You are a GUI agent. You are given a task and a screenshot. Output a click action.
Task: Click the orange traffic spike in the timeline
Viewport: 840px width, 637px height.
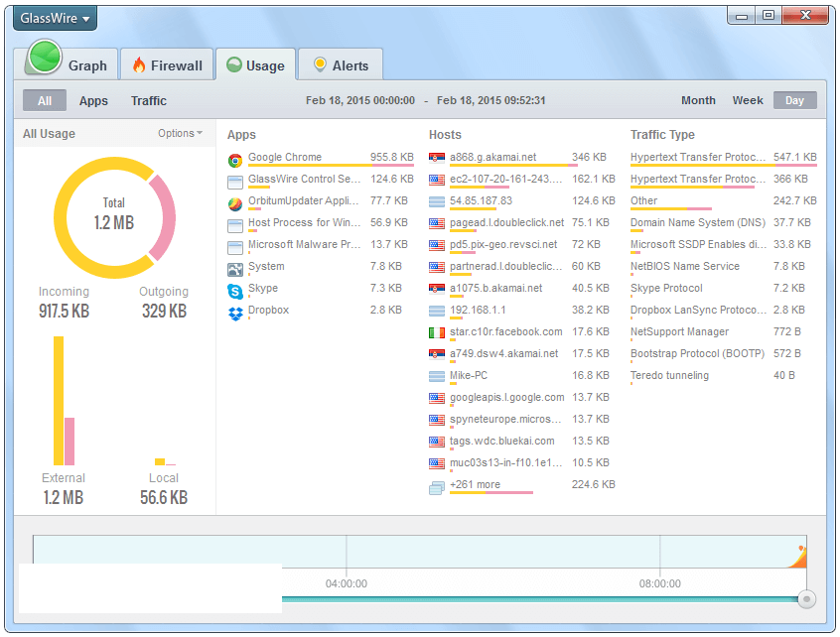[798, 558]
